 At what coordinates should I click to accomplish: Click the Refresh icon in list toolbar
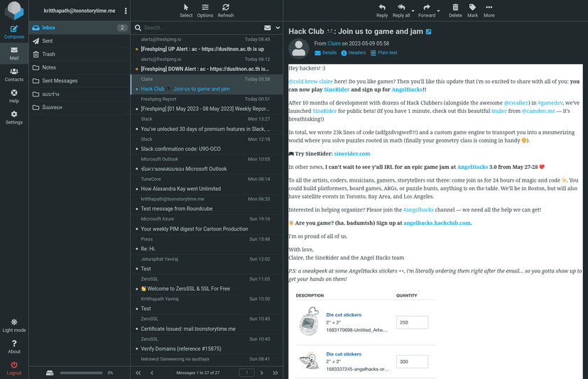tap(225, 9)
